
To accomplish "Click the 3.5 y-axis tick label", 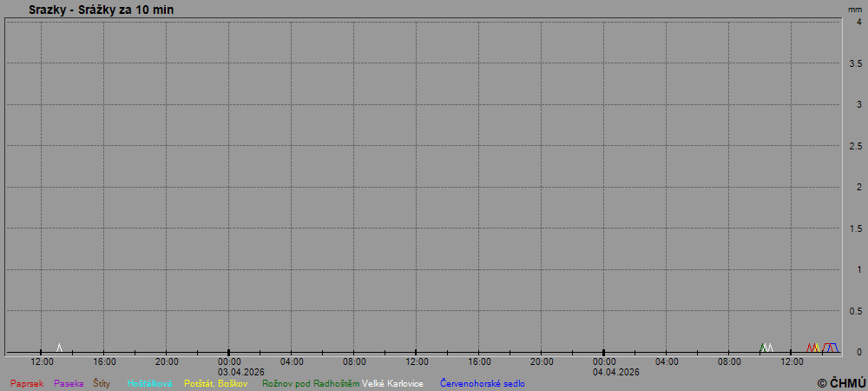I will tap(855, 63).
